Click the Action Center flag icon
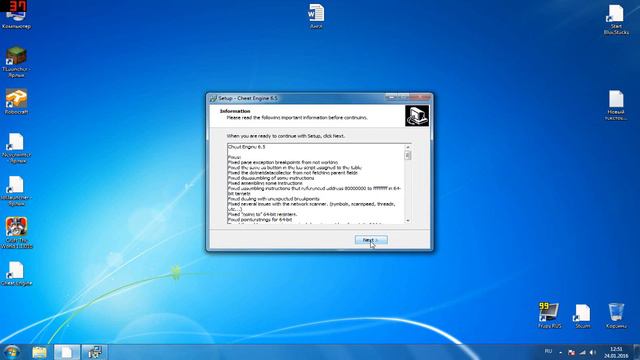The width and height of the screenshot is (640, 360). pos(571,353)
